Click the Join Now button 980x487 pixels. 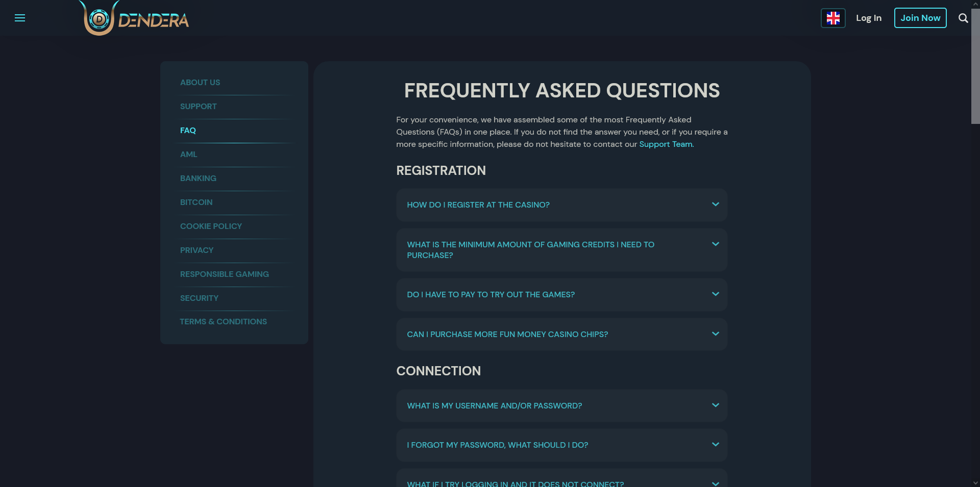click(x=920, y=18)
